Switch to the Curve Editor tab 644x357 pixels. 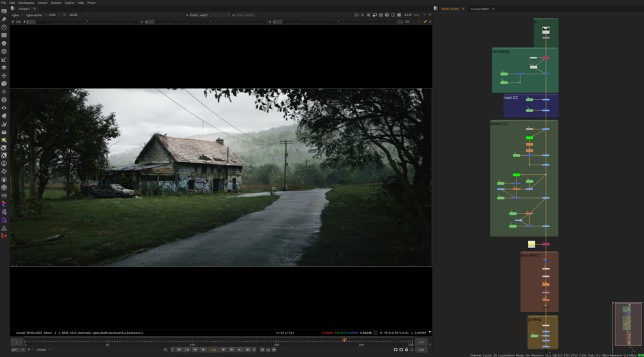(x=480, y=8)
